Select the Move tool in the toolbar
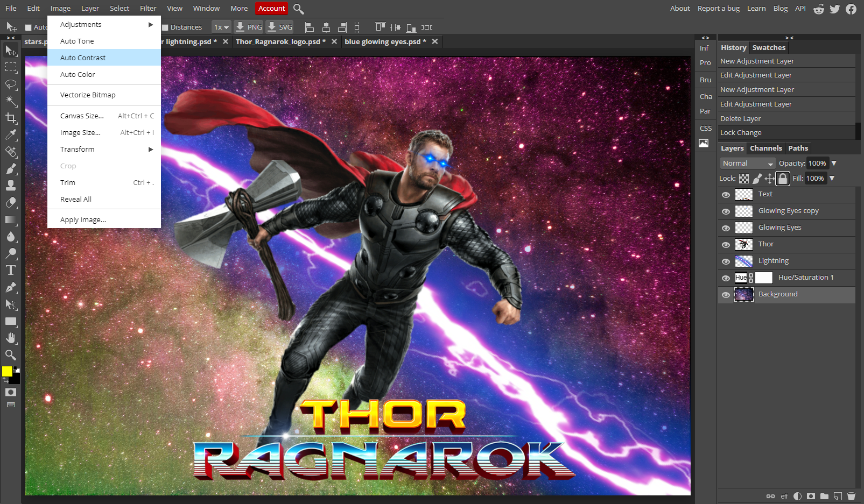The height and width of the screenshot is (504, 864). (11, 51)
